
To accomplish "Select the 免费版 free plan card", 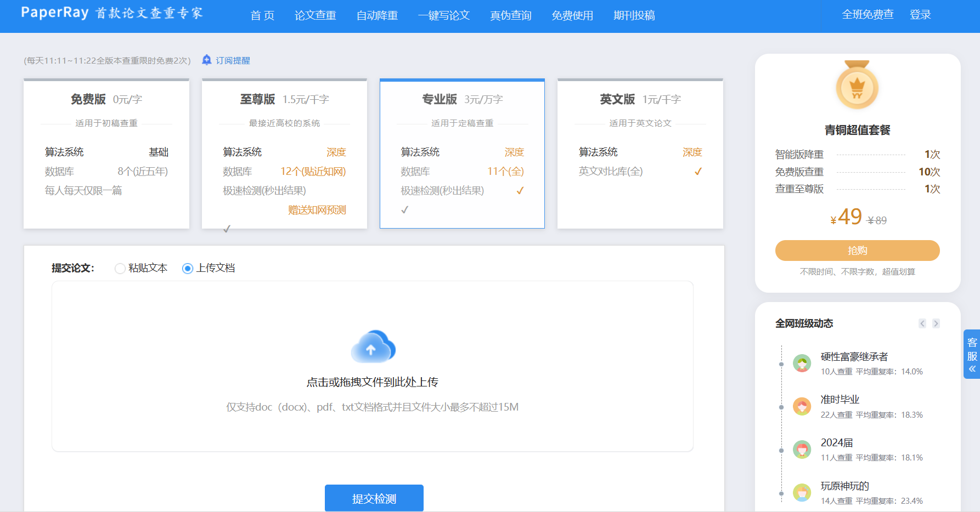I will pyautogui.click(x=106, y=153).
